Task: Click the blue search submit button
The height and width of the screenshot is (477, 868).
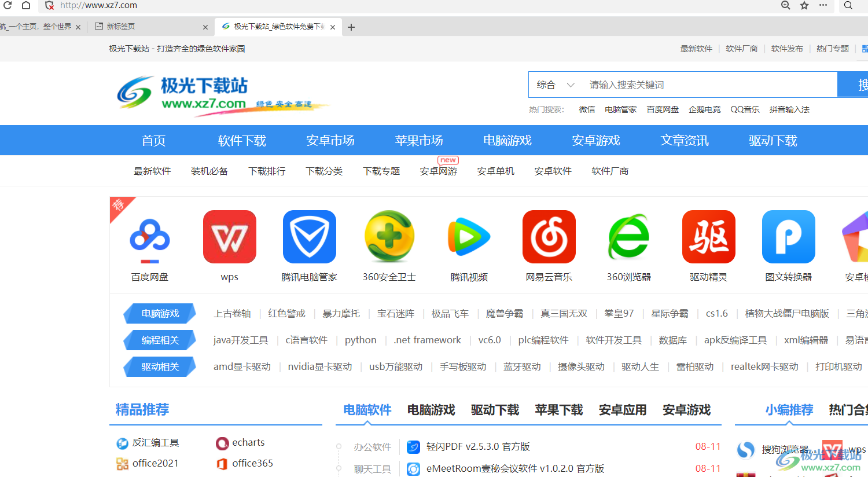Action: [853, 85]
